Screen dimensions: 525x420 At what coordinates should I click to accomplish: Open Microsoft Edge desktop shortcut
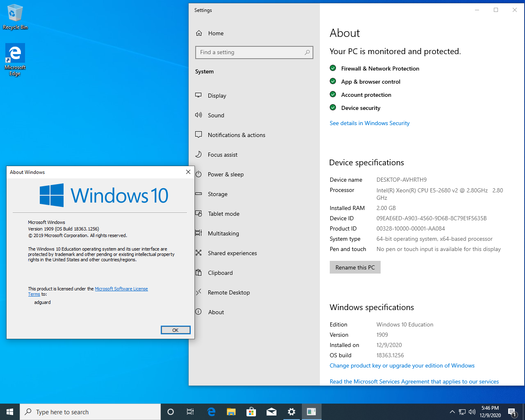pyautogui.click(x=15, y=60)
